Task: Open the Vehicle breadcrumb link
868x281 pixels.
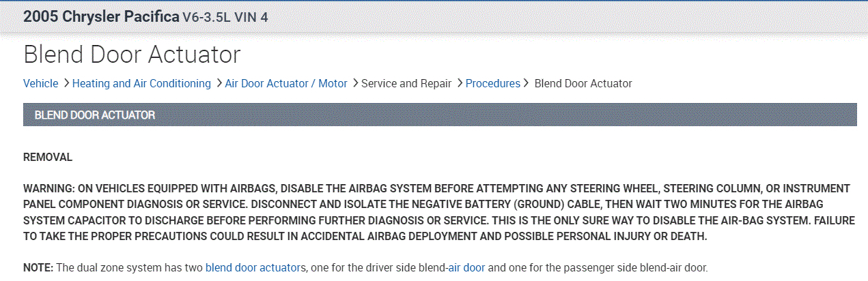Action: pos(41,83)
